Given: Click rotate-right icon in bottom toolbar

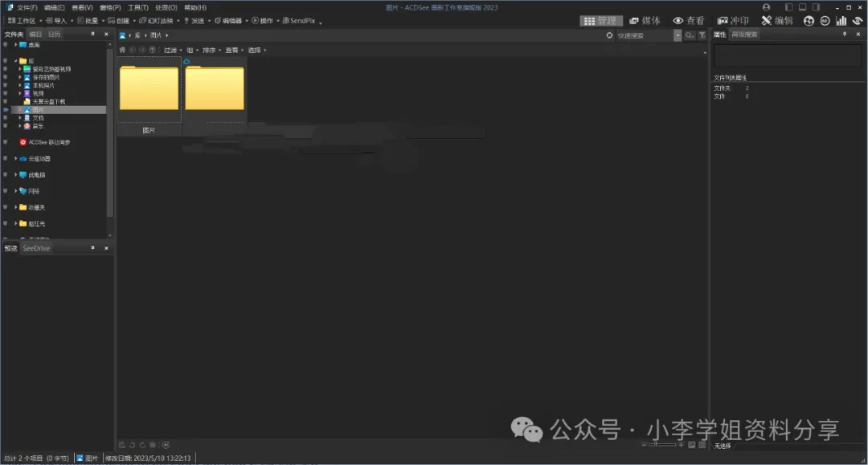Looking at the screenshot, I should [x=142, y=445].
